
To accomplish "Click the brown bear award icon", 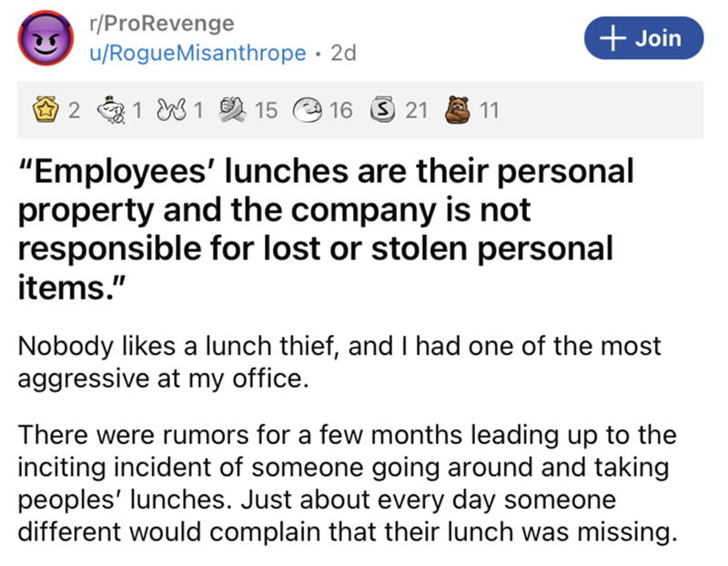I will 460,111.
